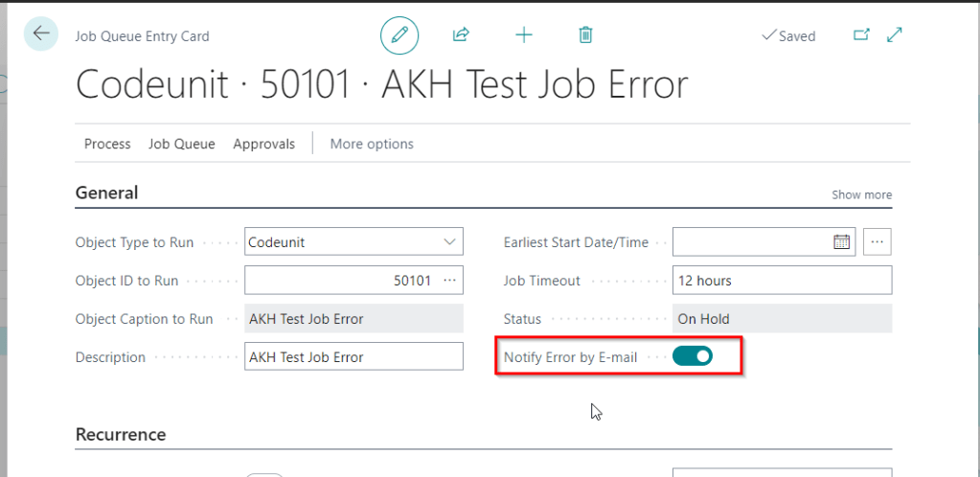Open calendar picker for Earliest Start Date/Time

coord(841,242)
